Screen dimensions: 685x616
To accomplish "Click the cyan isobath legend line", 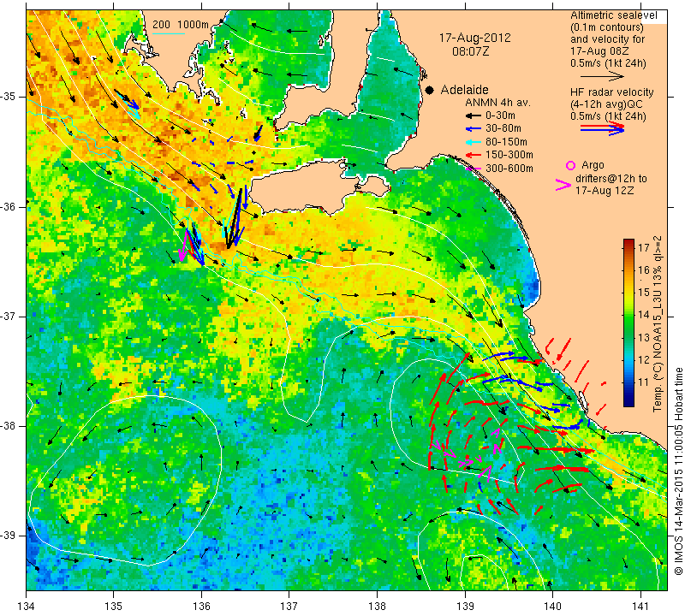I will point(169,33).
